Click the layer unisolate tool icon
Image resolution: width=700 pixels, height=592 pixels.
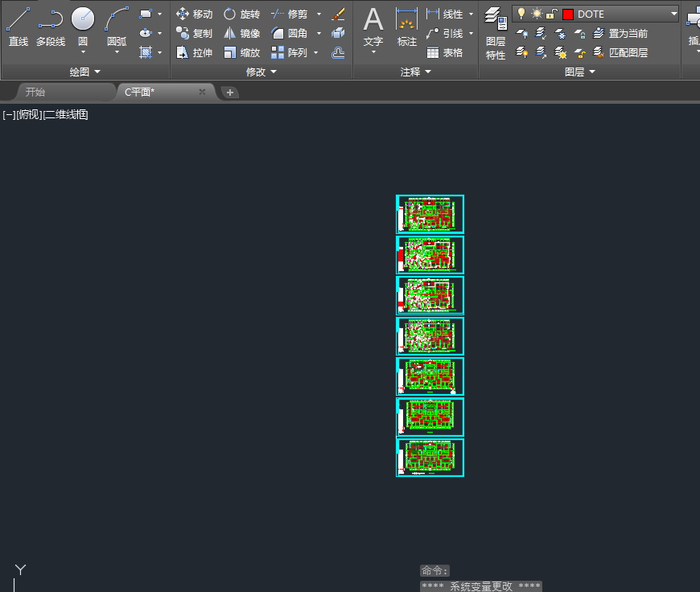[541, 52]
